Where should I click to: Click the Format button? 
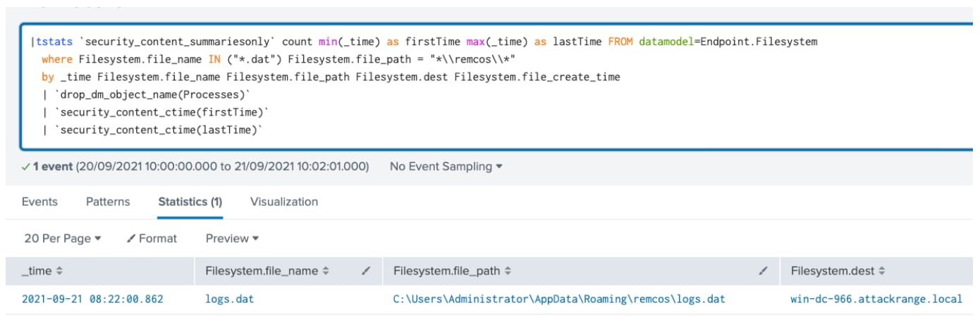[152, 238]
